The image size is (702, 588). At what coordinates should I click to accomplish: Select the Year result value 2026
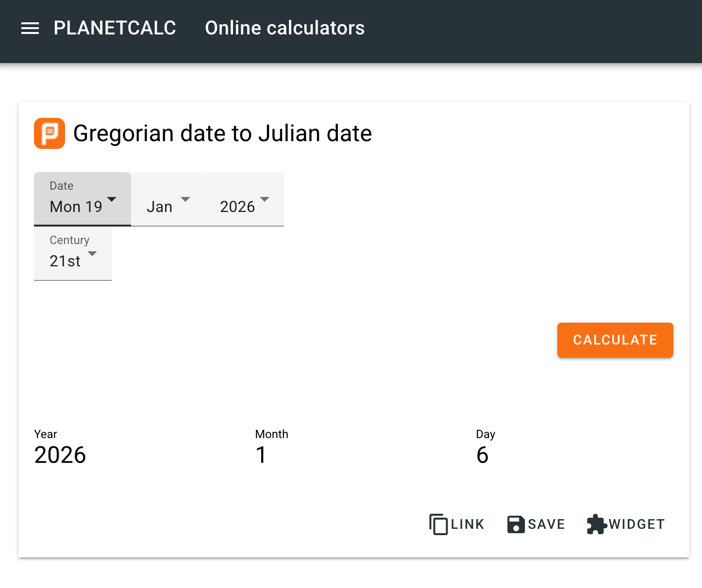(60, 455)
